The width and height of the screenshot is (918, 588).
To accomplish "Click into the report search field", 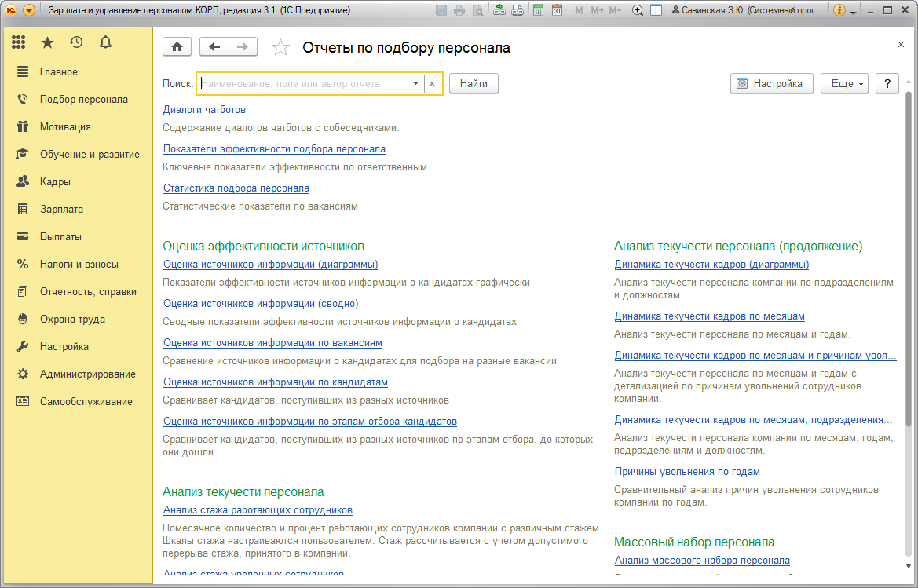I will (x=302, y=84).
